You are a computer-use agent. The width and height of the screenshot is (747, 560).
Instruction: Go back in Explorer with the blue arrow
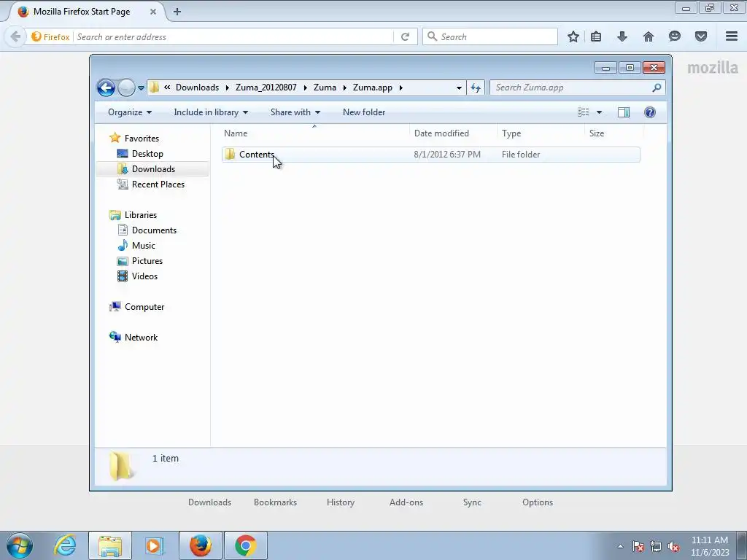106,87
